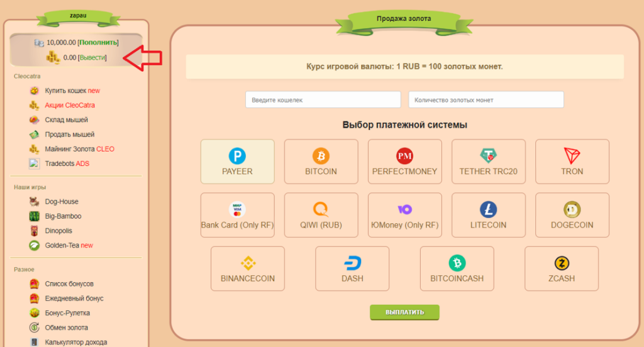The height and width of the screenshot is (347, 644).
Task: Select the PERFECTMONEY payment option
Action: pyautogui.click(x=404, y=162)
